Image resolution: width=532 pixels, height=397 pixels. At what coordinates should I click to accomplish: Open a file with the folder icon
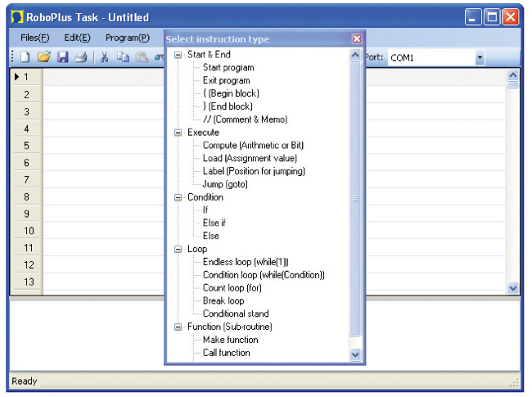43,56
